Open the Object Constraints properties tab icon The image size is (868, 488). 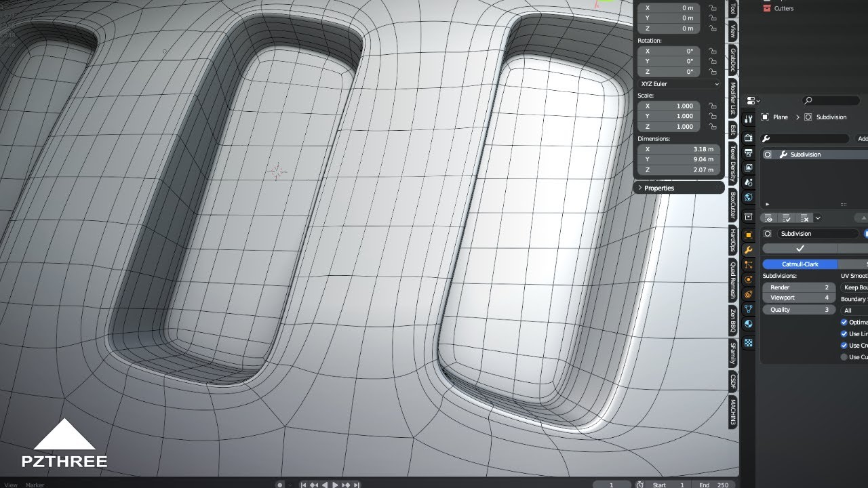(x=749, y=294)
